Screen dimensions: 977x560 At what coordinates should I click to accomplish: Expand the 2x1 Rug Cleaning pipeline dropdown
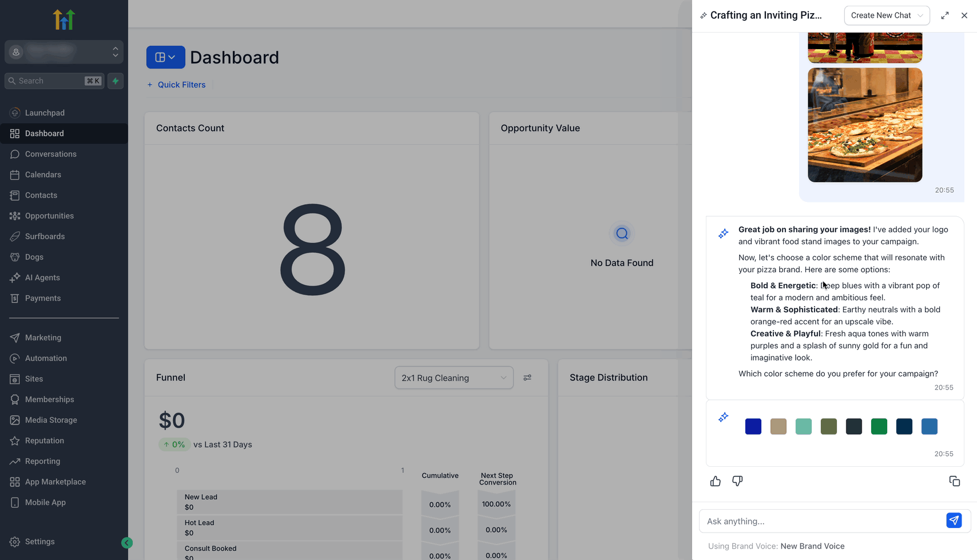coord(454,378)
